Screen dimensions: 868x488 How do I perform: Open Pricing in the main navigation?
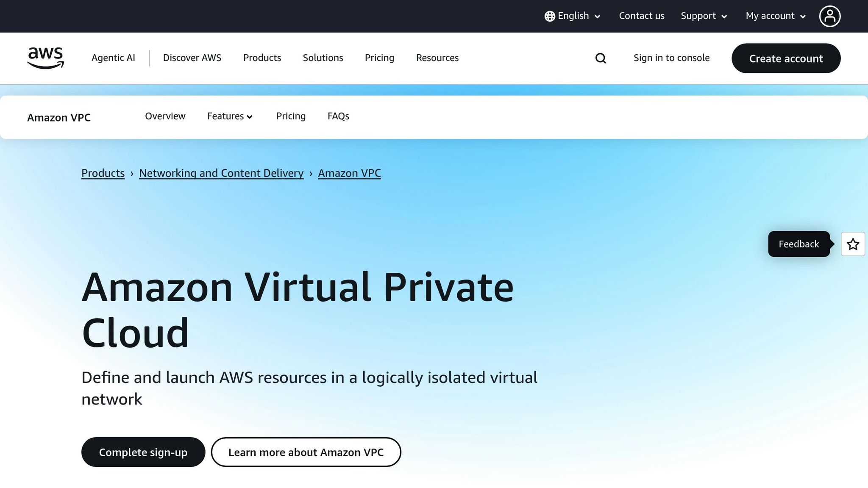click(379, 58)
